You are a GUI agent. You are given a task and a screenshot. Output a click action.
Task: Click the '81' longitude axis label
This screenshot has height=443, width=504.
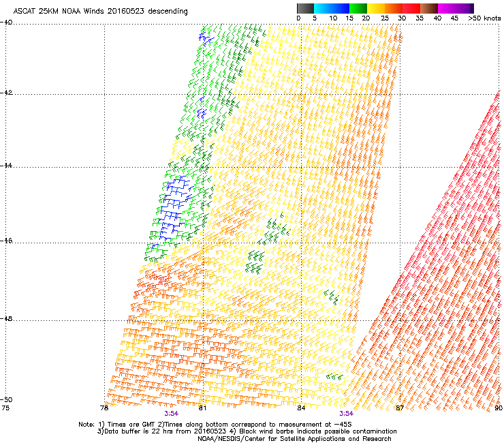[x=202, y=408]
